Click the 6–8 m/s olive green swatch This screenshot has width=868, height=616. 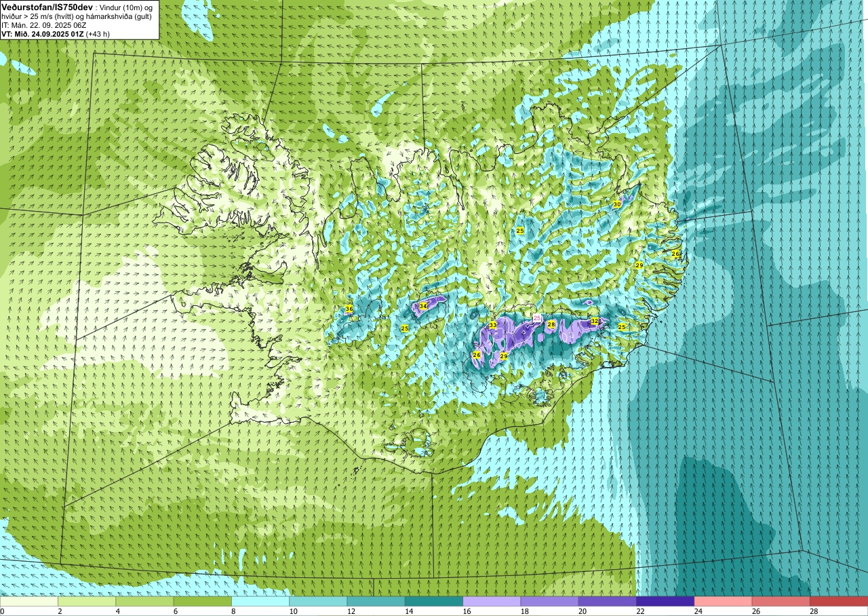(x=203, y=601)
